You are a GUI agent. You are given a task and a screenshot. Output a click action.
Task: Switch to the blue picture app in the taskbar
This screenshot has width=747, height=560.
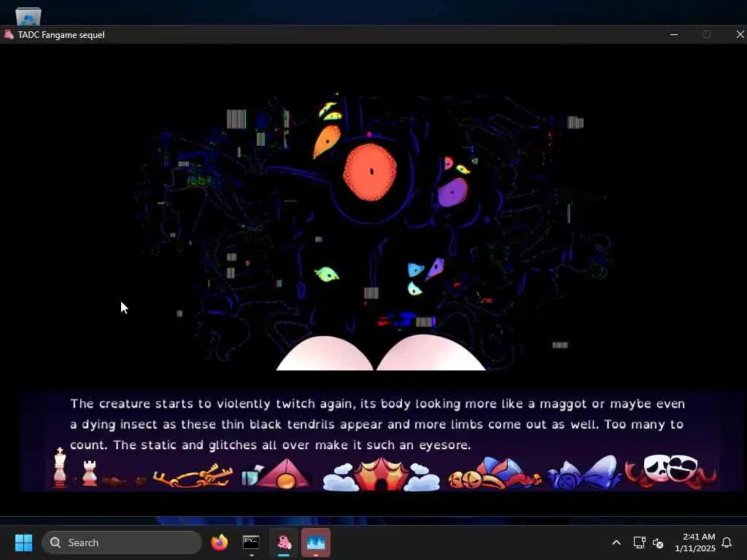[315, 542]
